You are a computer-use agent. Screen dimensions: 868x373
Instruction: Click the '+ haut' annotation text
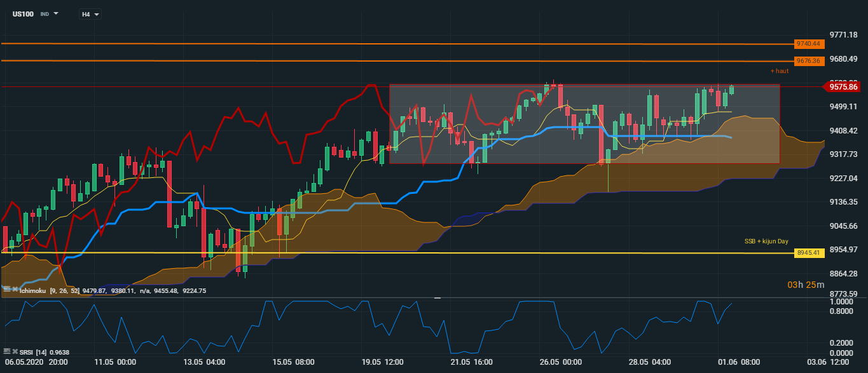tap(779, 71)
